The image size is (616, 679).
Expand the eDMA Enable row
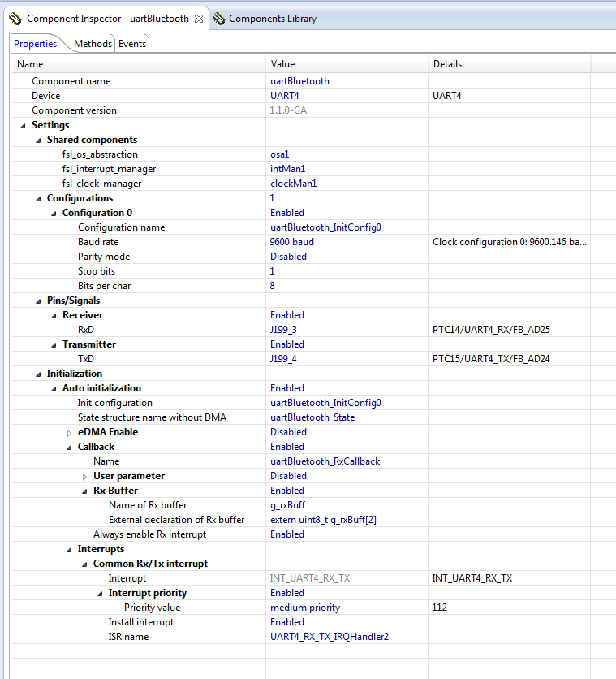tap(69, 432)
